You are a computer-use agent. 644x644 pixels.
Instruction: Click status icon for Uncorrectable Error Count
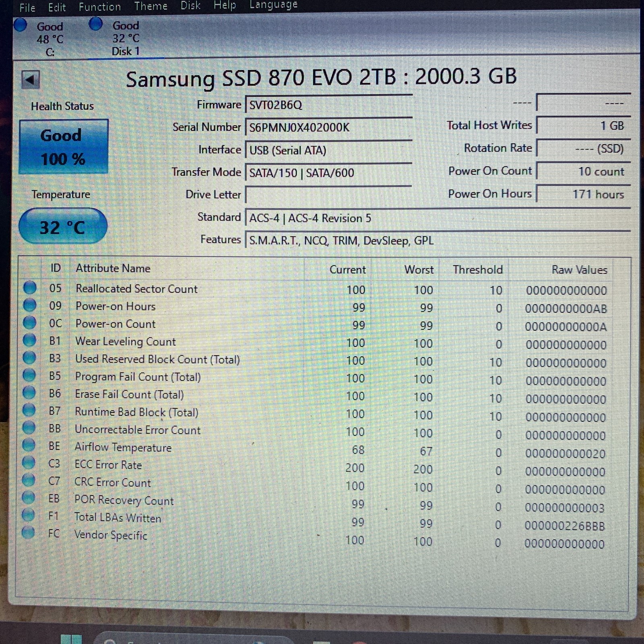pyautogui.click(x=29, y=427)
